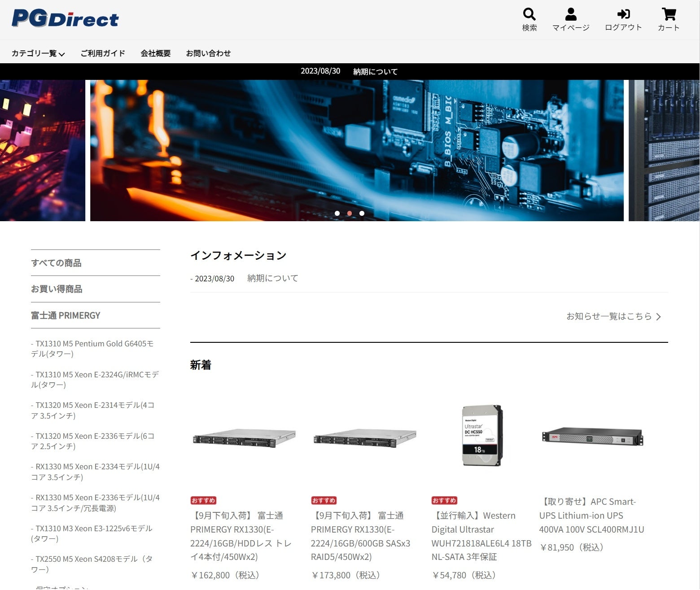The height and width of the screenshot is (590, 700).
Task: Click the 2023/08/30 date under インフォメーション
Action: [x=214, y=279]
